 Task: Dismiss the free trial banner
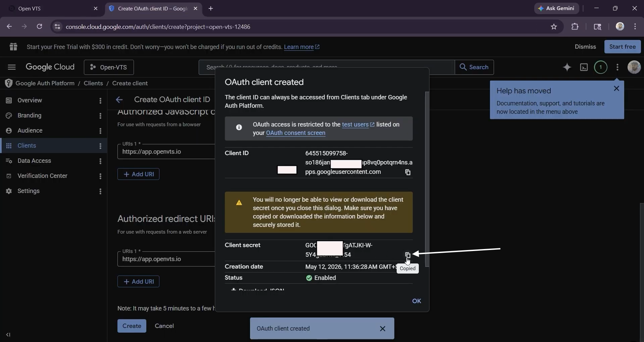click(x=585, y=47)
